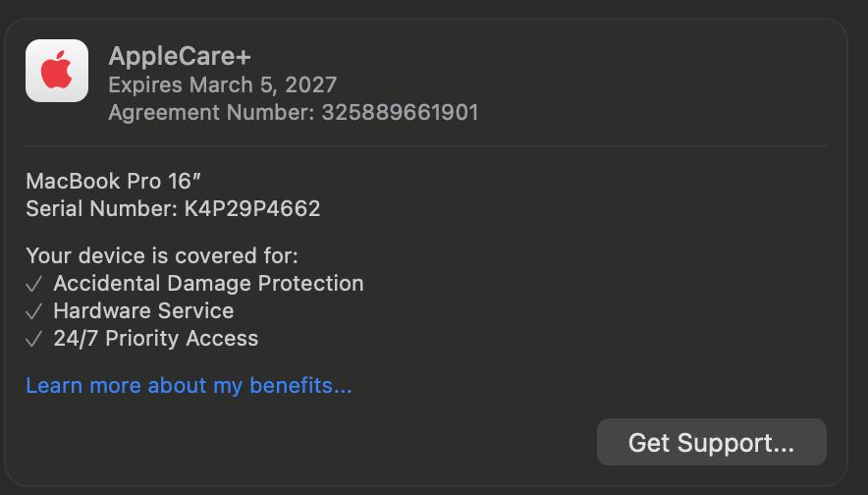Click the checkmark beside Accidental Damage Protection
The width and height of the screenshot is (868, 495).
click(x=34, y=284)
